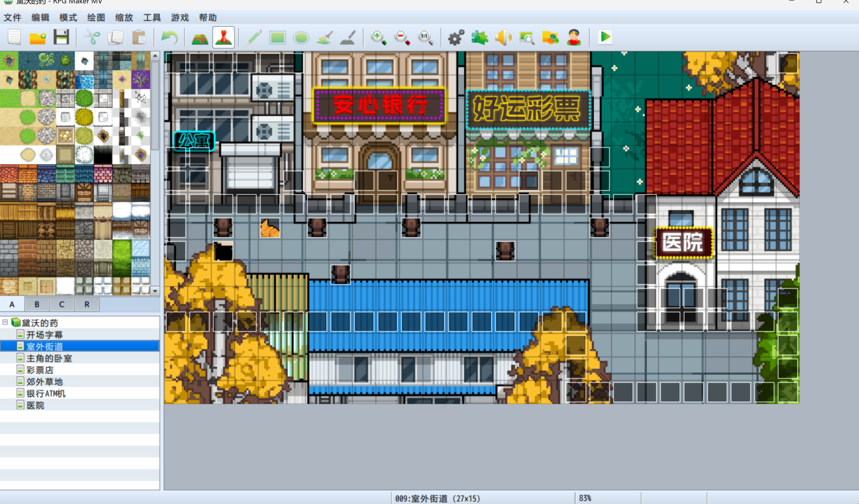Image resolution: width=859 pixels, height=504 pixels.
Task: Collapse the 黛沃的药 project tree
Action: tap(5, 322)
